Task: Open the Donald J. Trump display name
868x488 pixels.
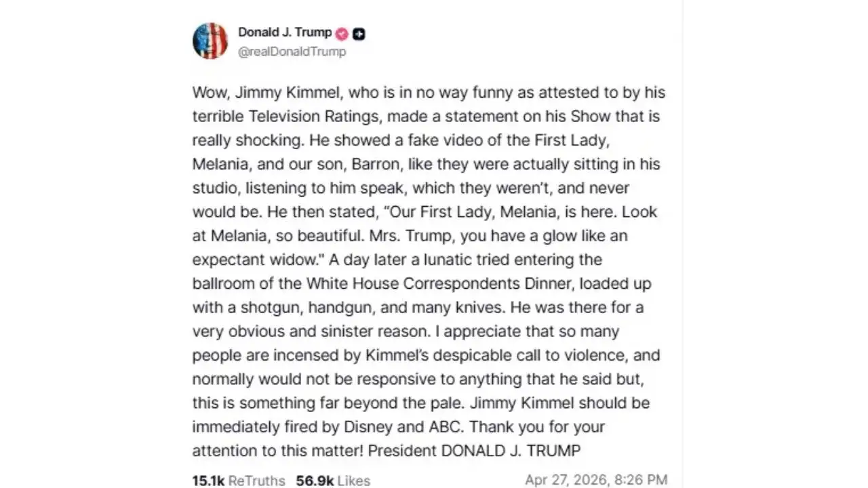Action: tap(285, 32)
